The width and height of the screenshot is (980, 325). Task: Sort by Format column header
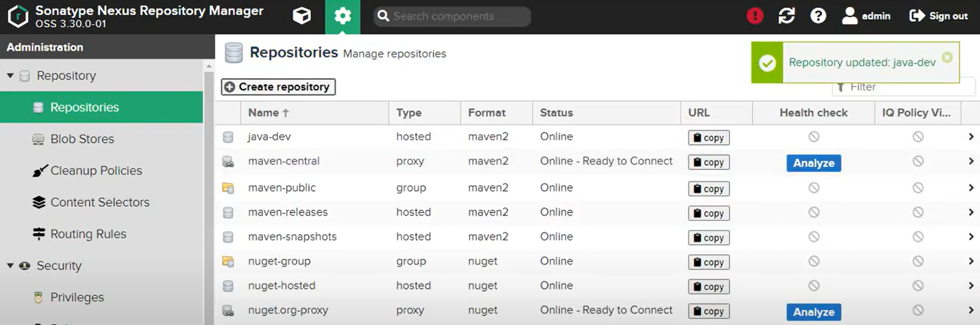[x=497, y=113]
